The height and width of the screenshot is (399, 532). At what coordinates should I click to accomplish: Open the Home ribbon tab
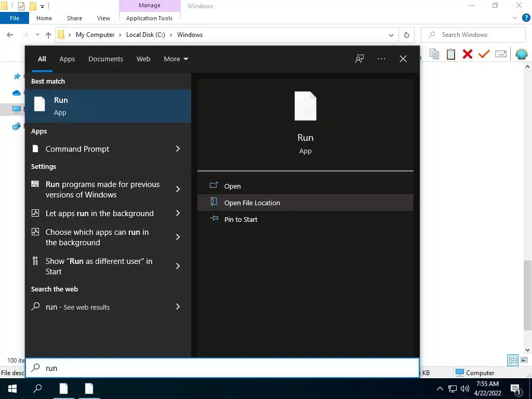click(44, 18)
